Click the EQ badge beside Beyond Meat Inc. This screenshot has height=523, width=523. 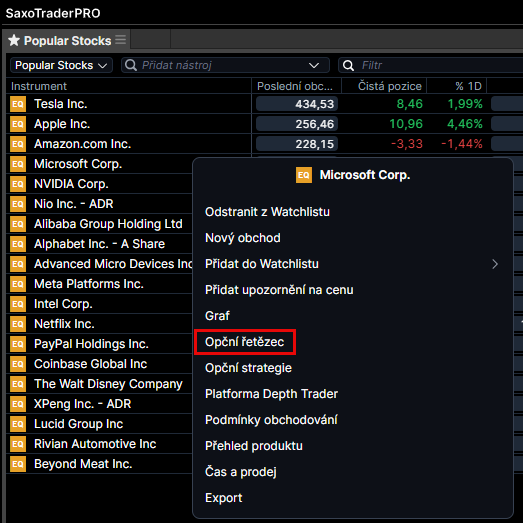tap(18, 464)
